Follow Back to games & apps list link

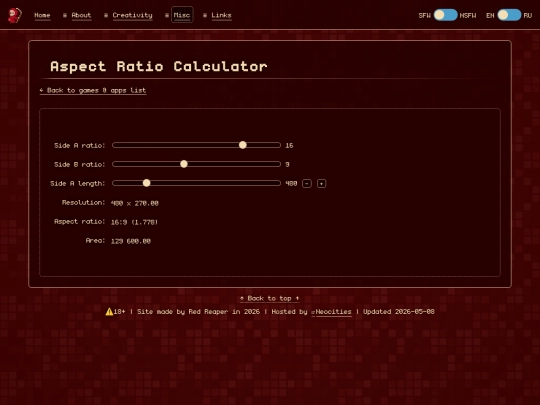(x=93, y=91)
